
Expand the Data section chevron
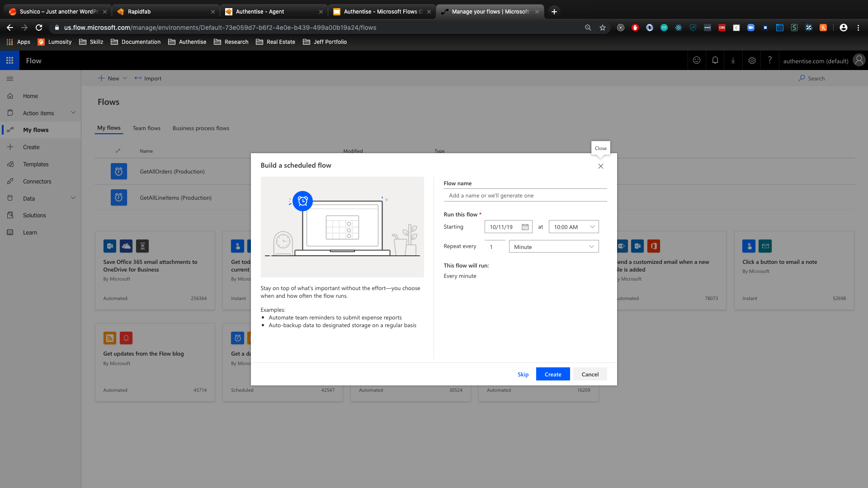click(73, 198)
